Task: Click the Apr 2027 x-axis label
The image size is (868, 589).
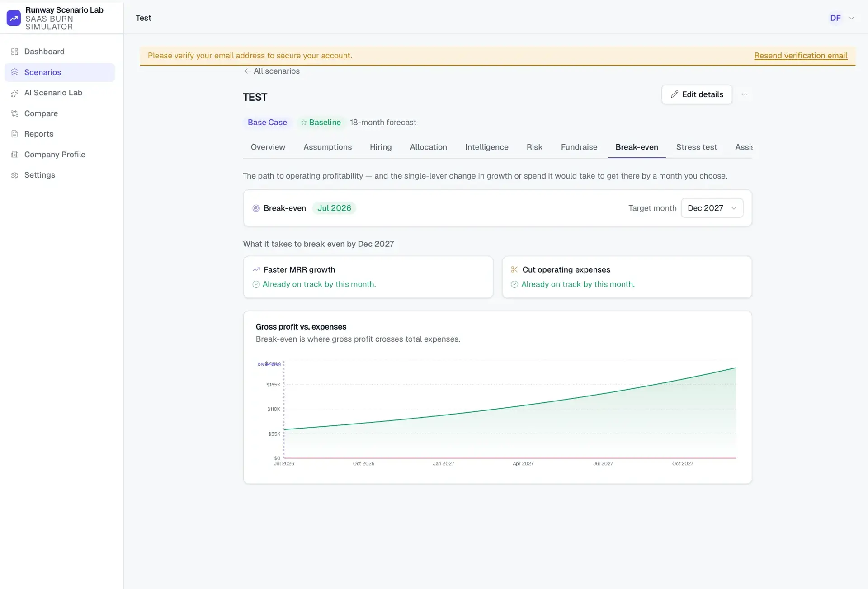Action: 523,464
